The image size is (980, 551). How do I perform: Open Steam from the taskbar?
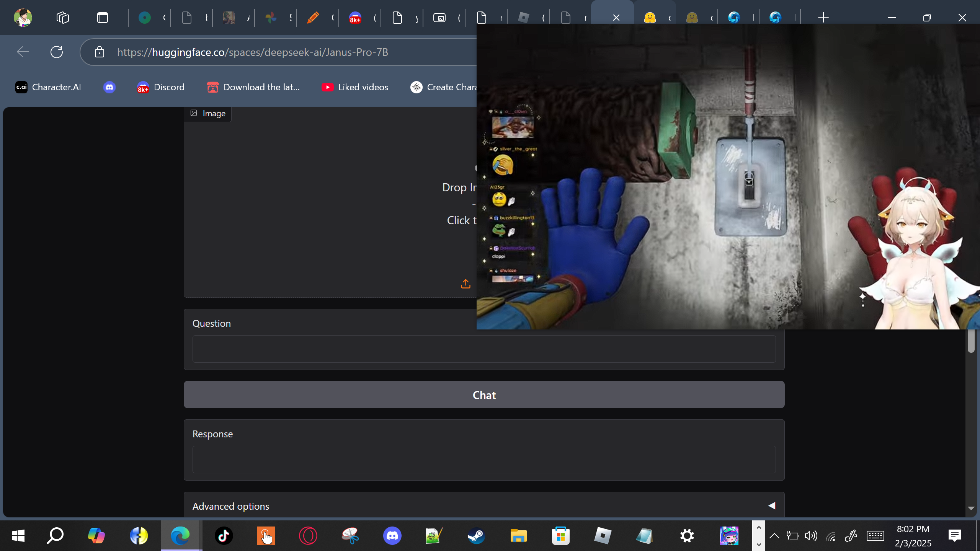pyautogui.click(x=477, y=536)
